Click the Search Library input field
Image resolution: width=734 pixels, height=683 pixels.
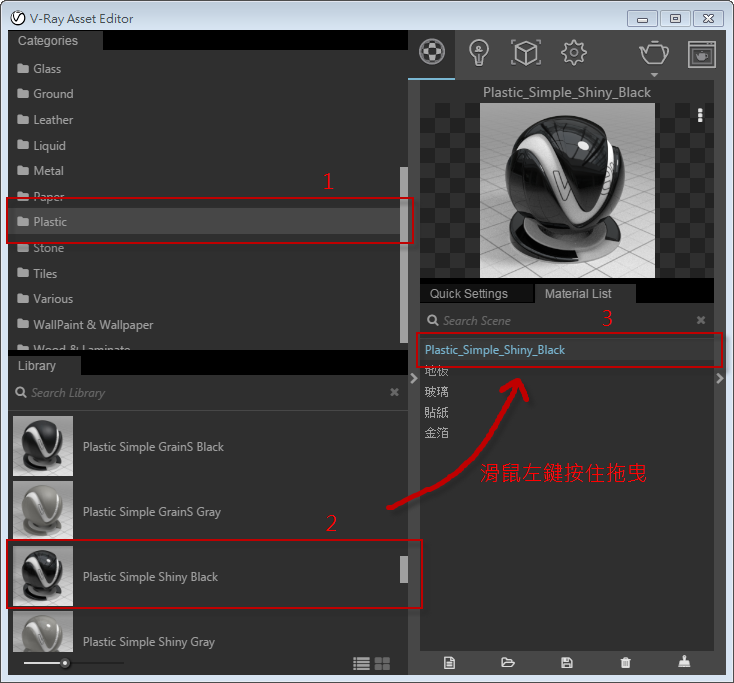(200, 393)
